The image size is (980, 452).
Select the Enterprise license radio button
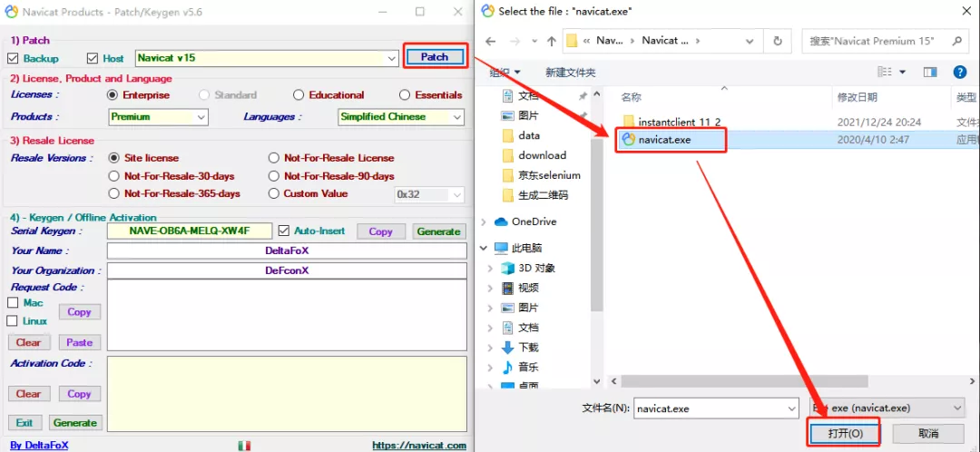[113, 95]
